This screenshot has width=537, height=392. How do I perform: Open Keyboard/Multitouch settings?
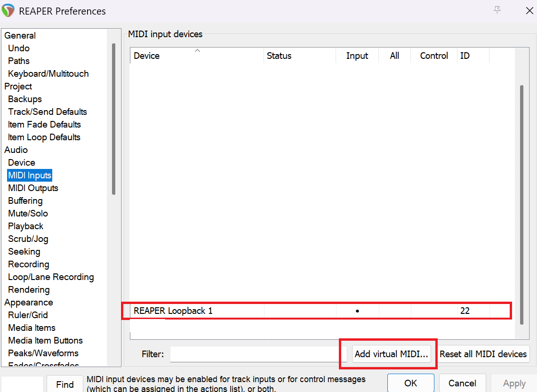(x=48, y=73)
